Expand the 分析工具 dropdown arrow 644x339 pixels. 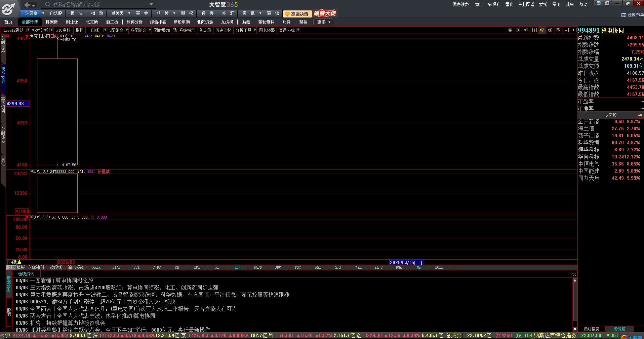click(255, 30)
